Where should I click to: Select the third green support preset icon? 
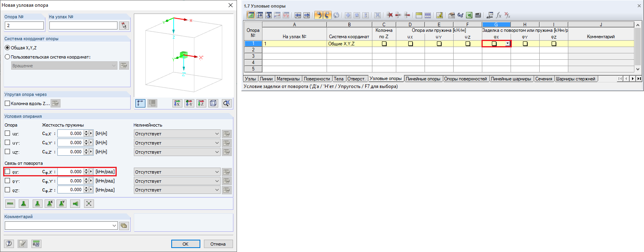(37, 203)
